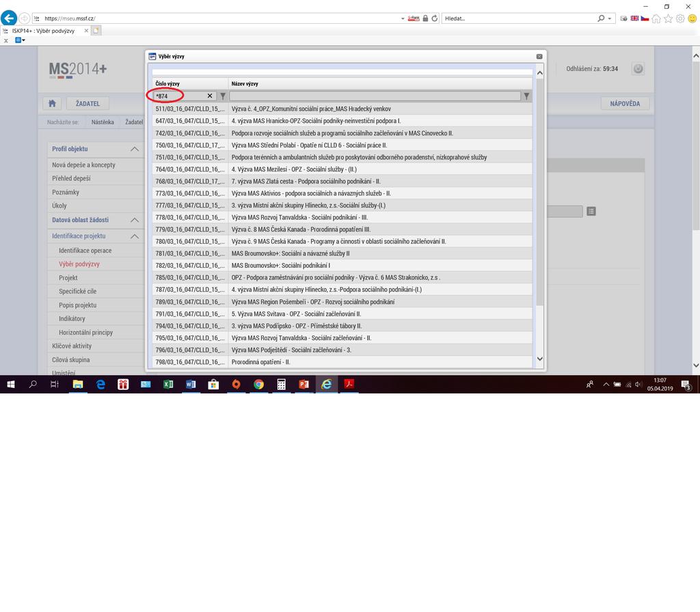Click filter funnel beside Číslo výzvy field
The width and height of the screenshot is (700, 612).
coord(223,96)
